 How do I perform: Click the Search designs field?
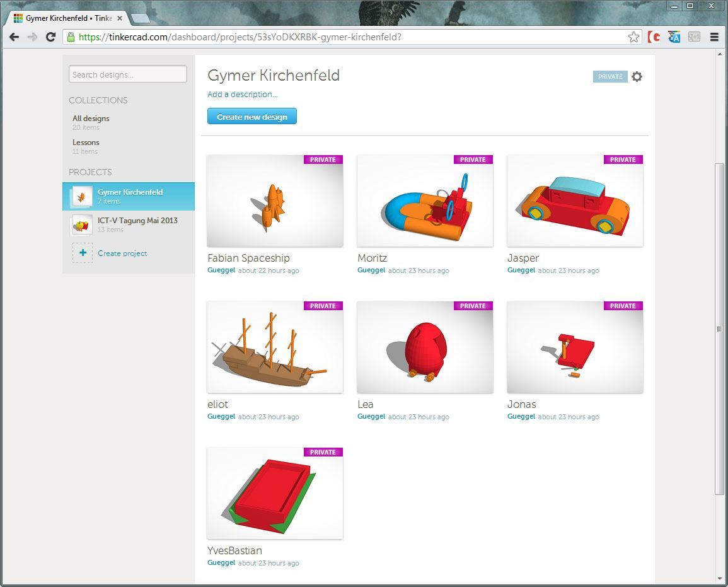tap(128, 74)
